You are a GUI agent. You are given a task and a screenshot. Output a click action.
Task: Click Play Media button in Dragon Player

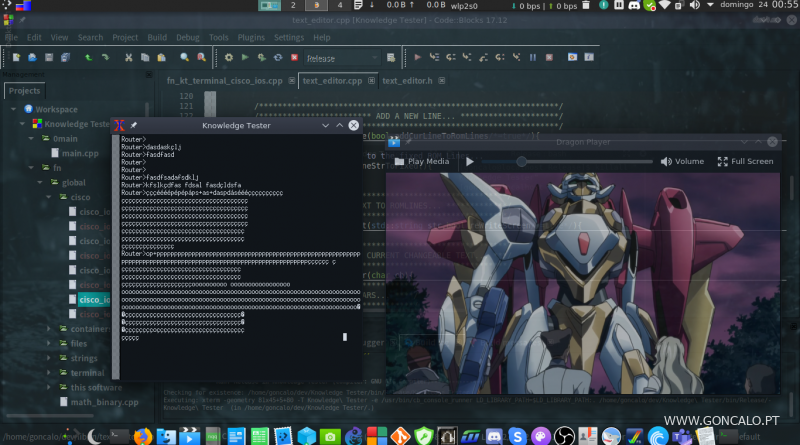click(x=422, y=161)
